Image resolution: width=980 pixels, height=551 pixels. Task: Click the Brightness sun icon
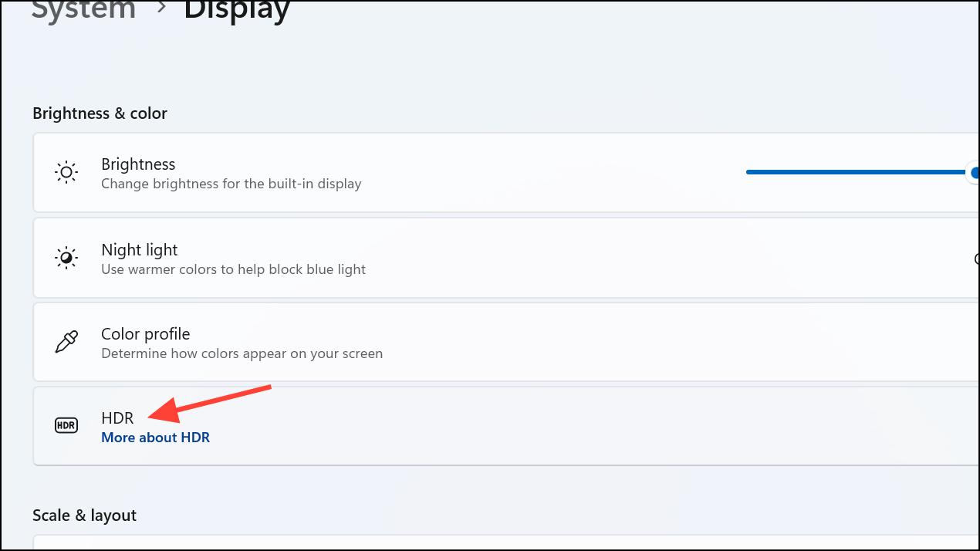[66, 172]
